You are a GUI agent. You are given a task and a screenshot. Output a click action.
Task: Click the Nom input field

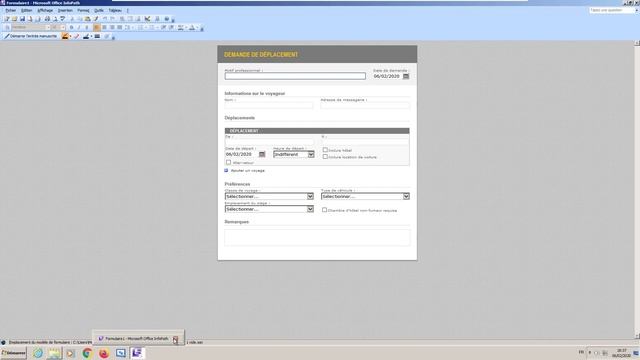tap(269, 105)
